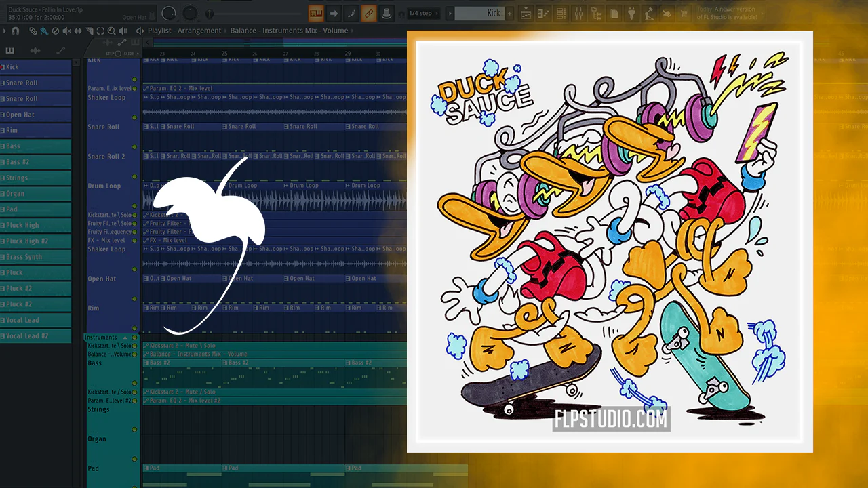This screenshot has width=868, height=488.
Task: Open the Playlist view icon
Action: (x=526, y=13)
